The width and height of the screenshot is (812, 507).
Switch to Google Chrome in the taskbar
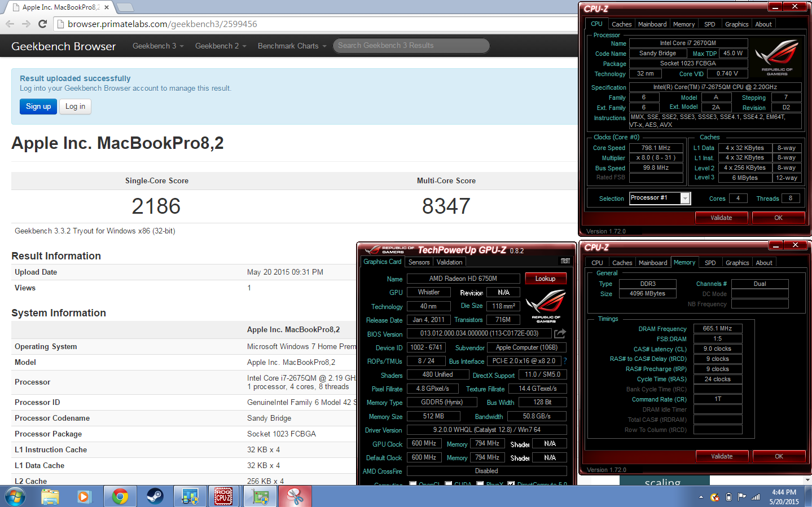pos(120,497)
